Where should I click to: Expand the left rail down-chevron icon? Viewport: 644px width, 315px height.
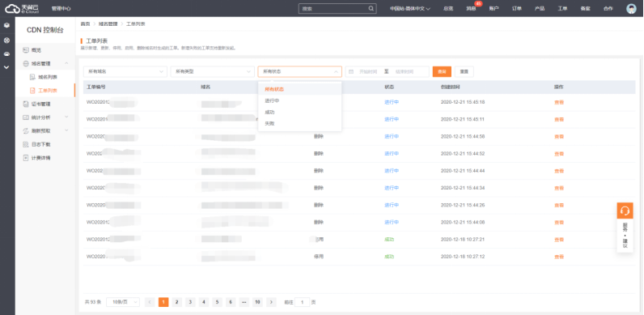[x=6, y=66]
